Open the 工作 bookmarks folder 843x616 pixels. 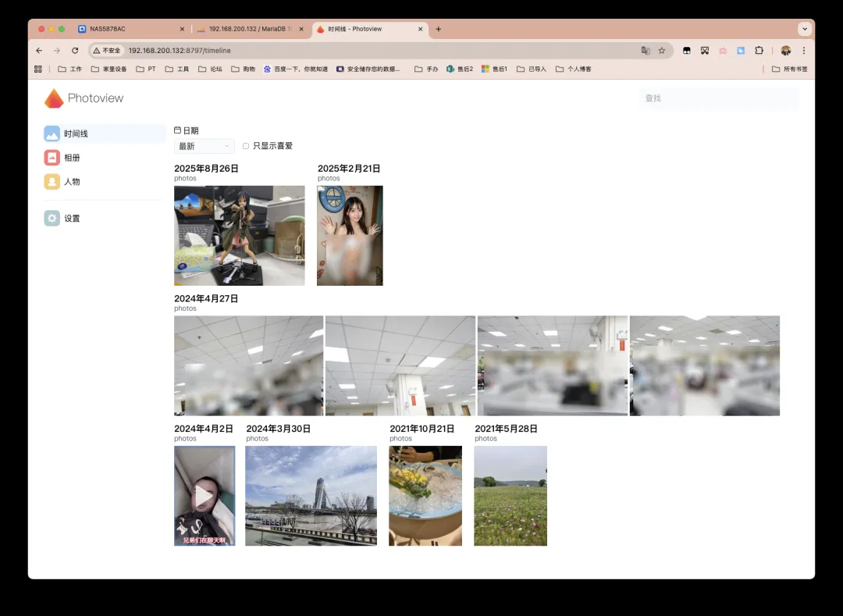tap(70, 69)
